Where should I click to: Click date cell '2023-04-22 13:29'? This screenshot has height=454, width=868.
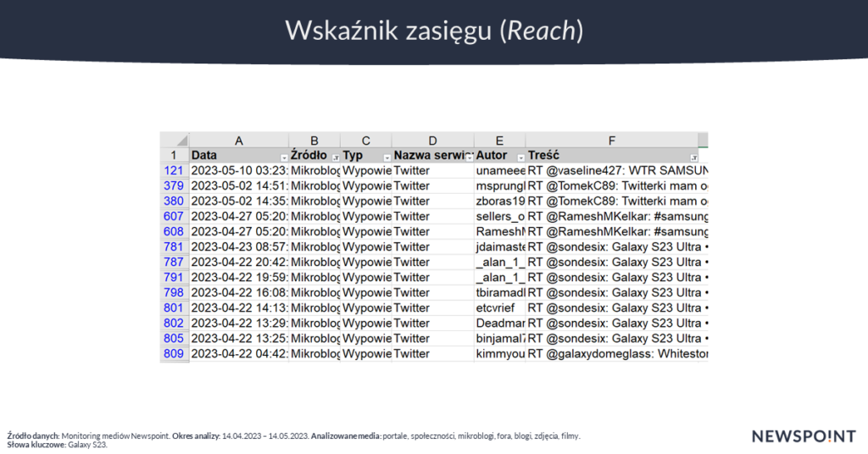pos(238,323)
